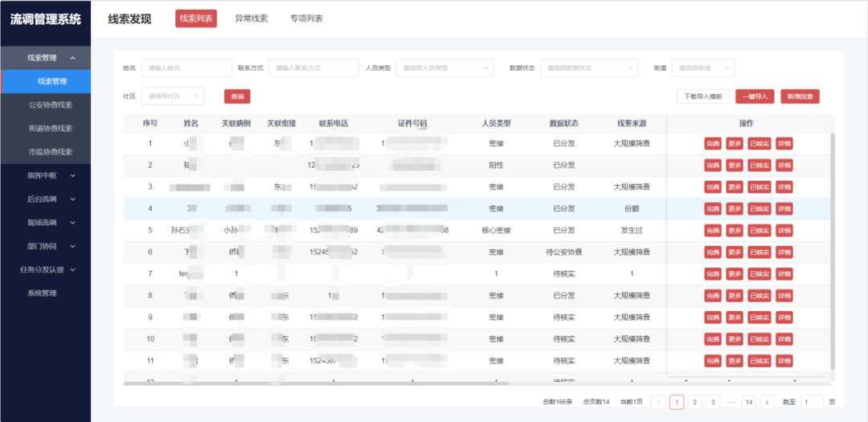Open the 街道 dropdown selector
Viewport: 868px width, 422px height.
click(x=702, y=68)
